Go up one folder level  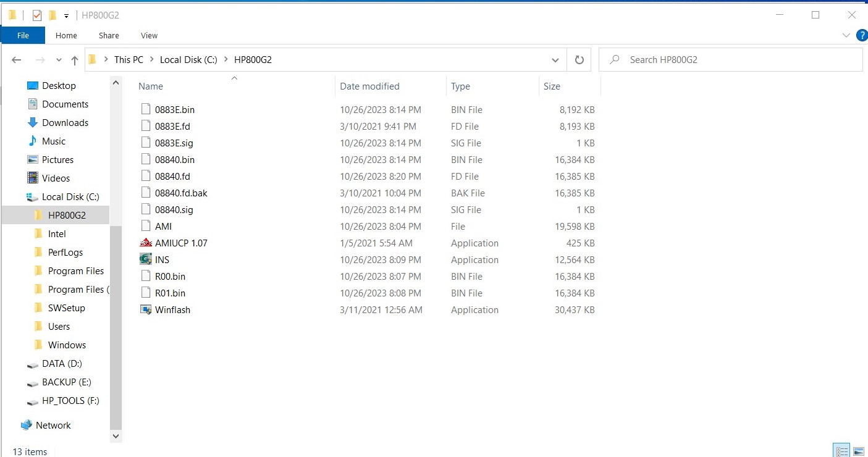pyautogui.click(x=75, y=60)
